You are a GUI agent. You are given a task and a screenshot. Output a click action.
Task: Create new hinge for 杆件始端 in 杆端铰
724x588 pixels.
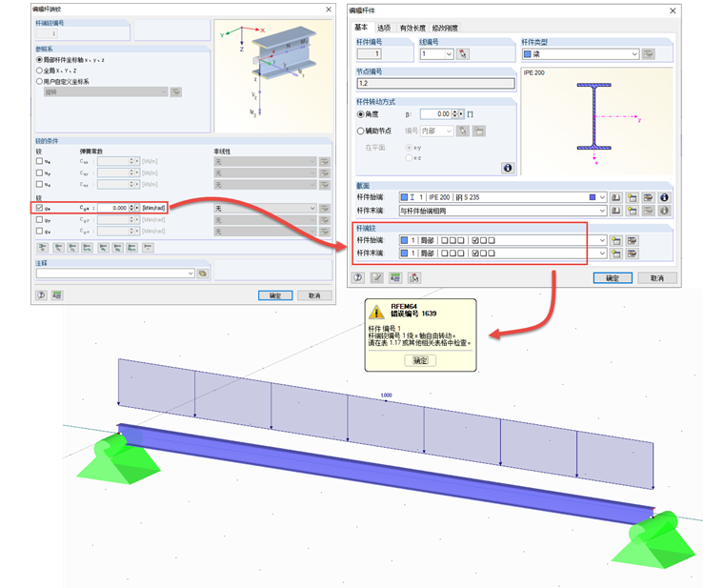615,240
